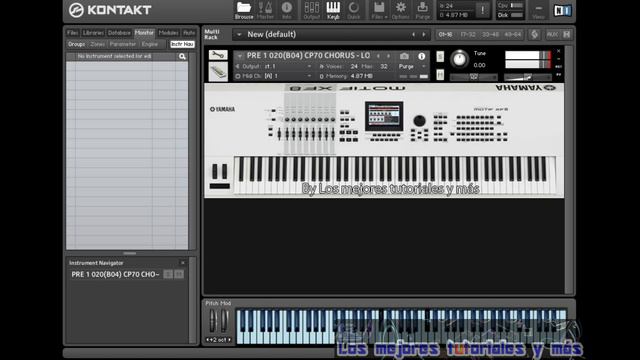Load previous instrument arrow in header
The width and height of the screenshot is (640, 360).
pyautogui.click(x=378, y=56)
